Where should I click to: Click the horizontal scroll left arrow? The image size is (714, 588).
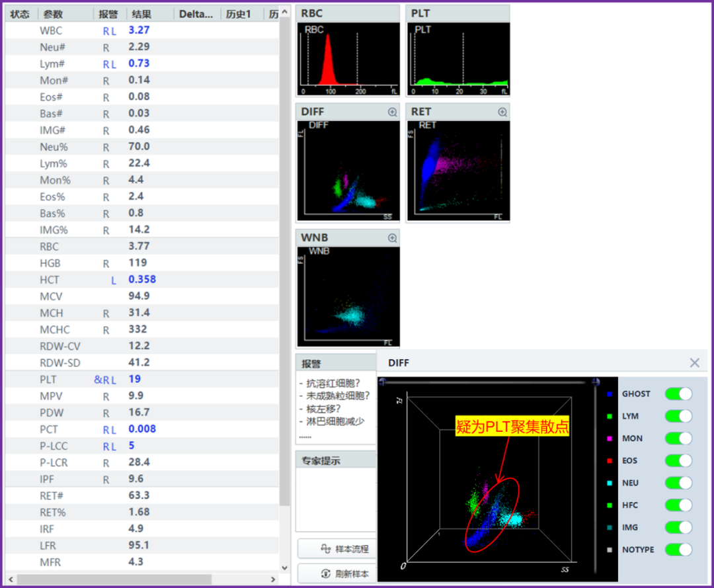point(11,579)
